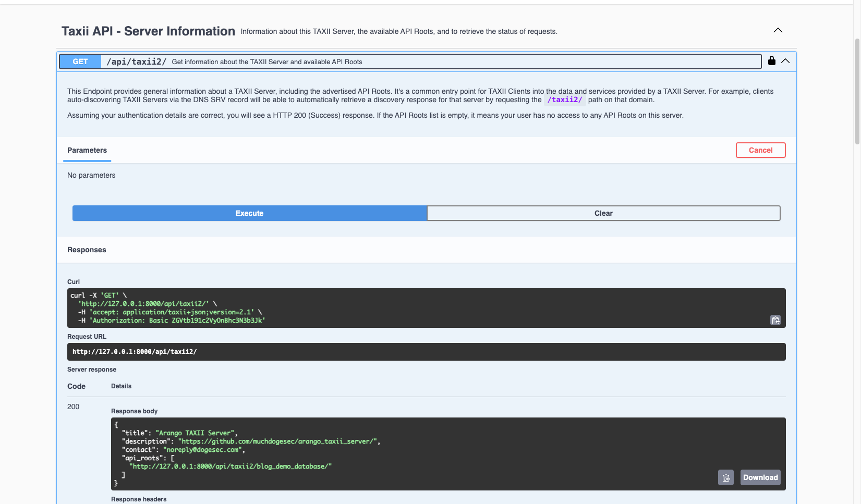Click the Details column header
The image size is (861, 504).
point(121,386)
